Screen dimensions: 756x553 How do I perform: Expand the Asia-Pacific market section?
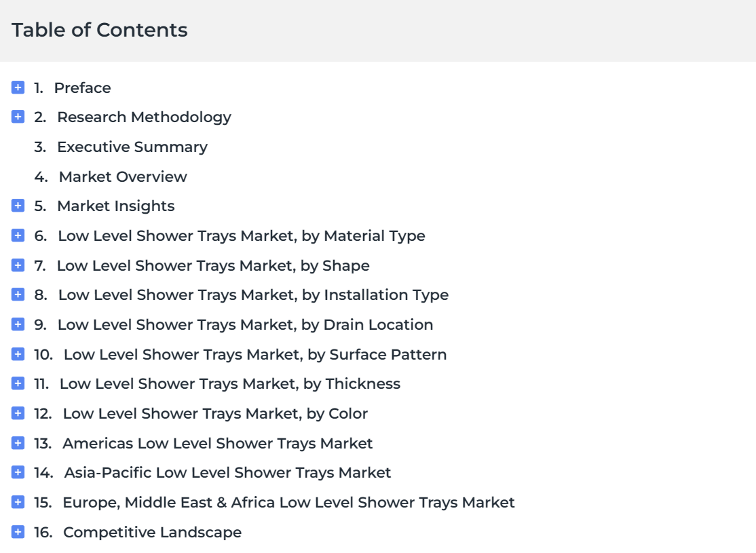(18, 472)
